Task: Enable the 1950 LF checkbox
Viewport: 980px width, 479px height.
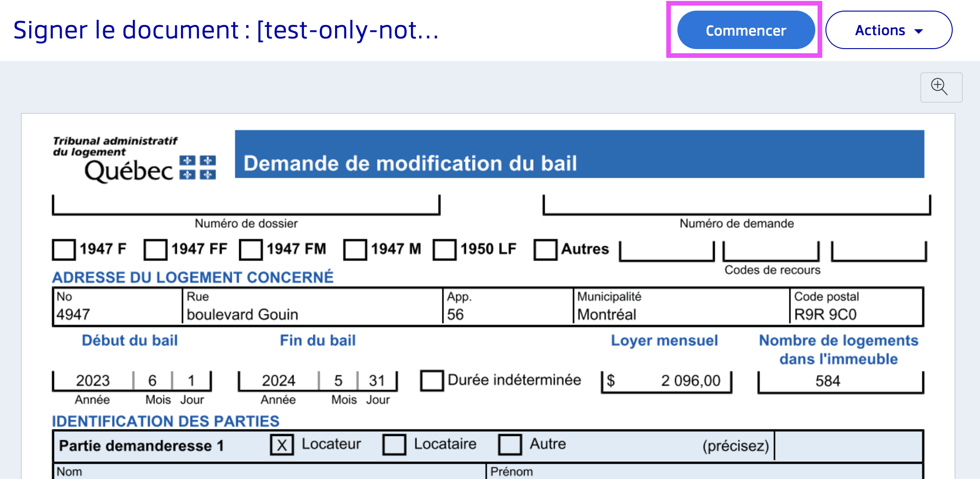Action: [445, 250]
